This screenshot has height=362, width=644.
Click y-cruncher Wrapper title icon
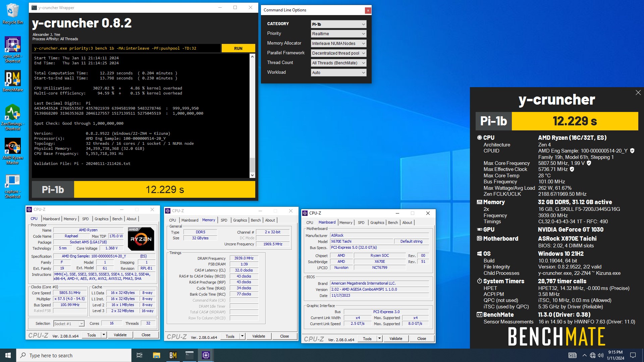click(x=34, y=7)
